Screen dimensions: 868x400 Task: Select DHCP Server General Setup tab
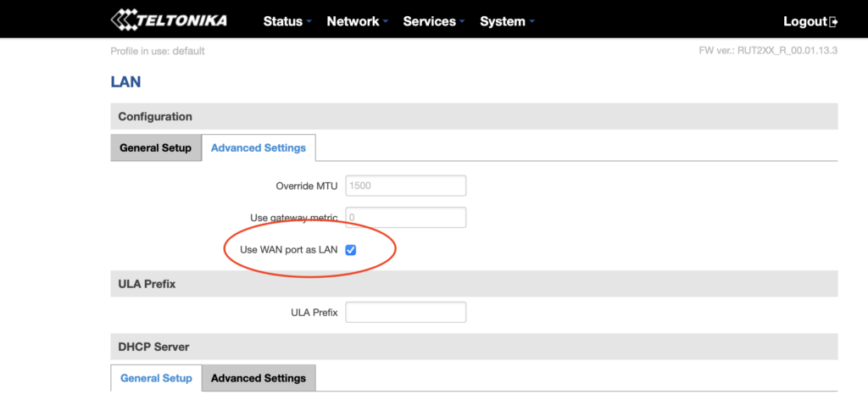pyautogui.click(x=156, y=378)
